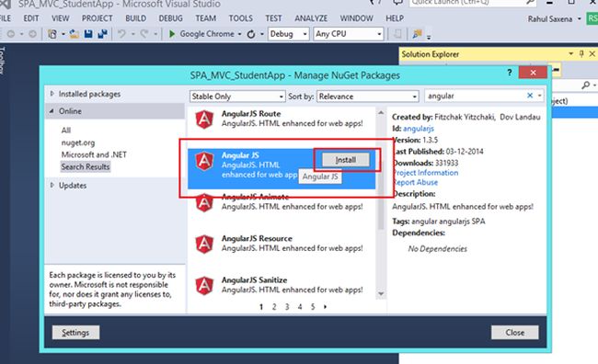Click the Redo icon in toolbar
This screenshot has width=598, height=364.
point(144,34)
